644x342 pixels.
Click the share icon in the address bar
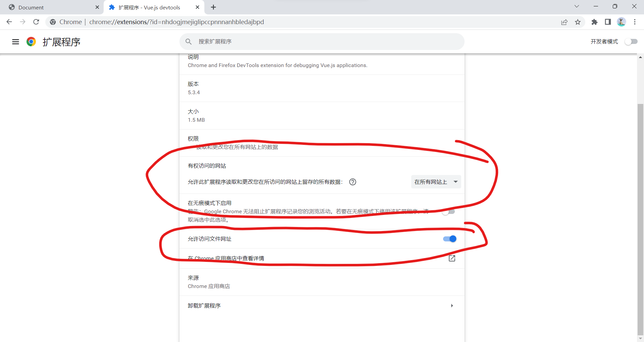tap(564, 22)
